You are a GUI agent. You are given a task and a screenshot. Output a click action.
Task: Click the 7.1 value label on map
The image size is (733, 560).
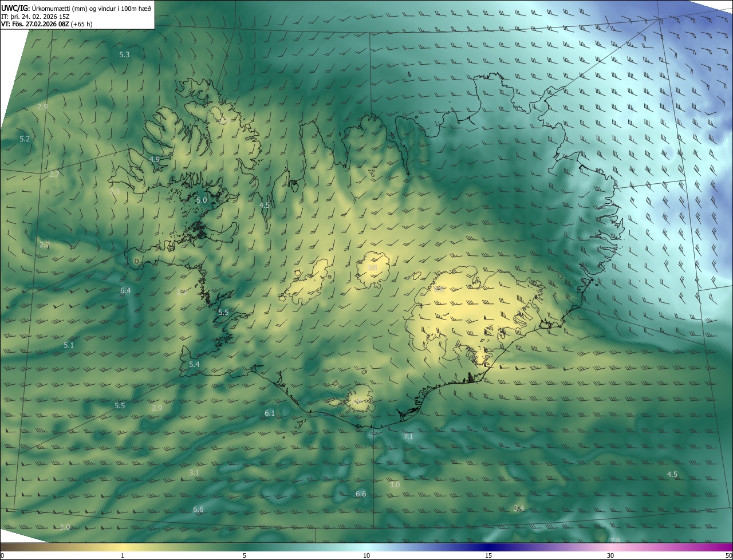pyautogui.click(x=408, y=436)
